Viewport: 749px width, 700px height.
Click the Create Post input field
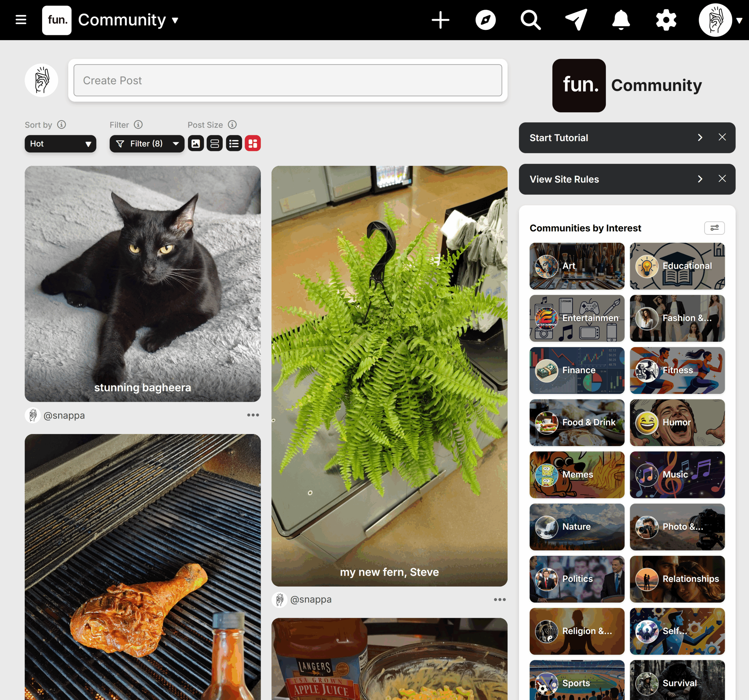pos(288,80)
